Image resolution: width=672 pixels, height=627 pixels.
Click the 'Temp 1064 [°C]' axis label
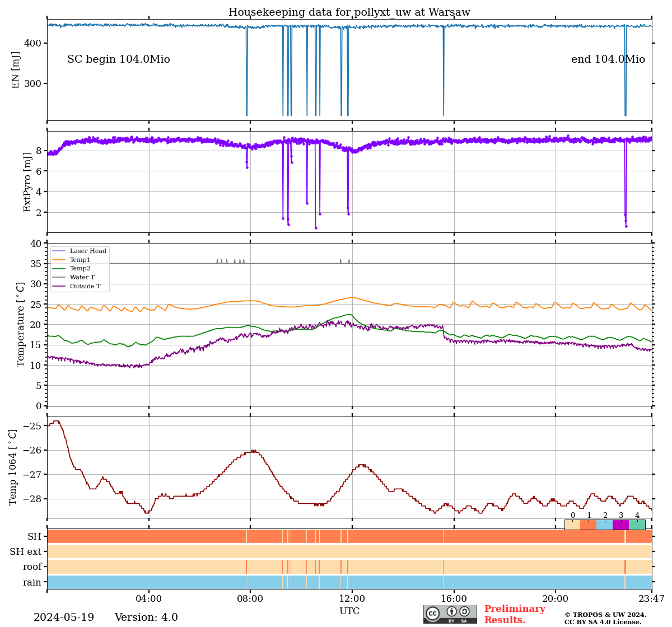[13, 467]
